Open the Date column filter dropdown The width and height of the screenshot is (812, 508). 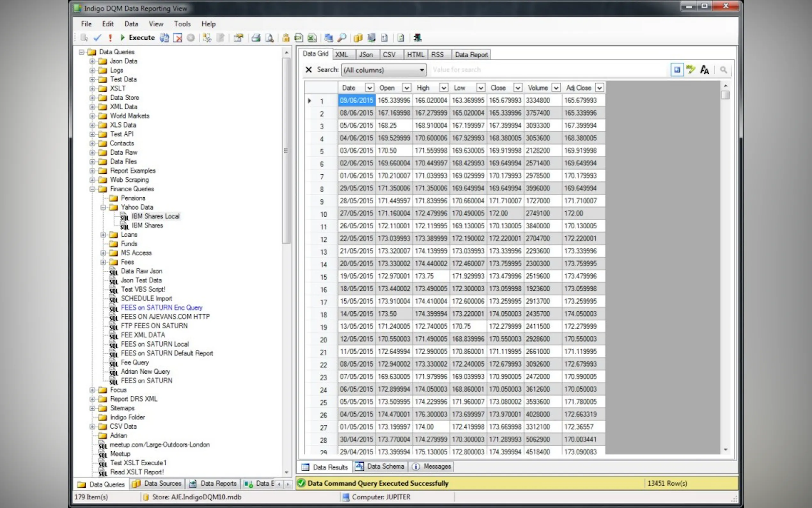click(369, 88)
